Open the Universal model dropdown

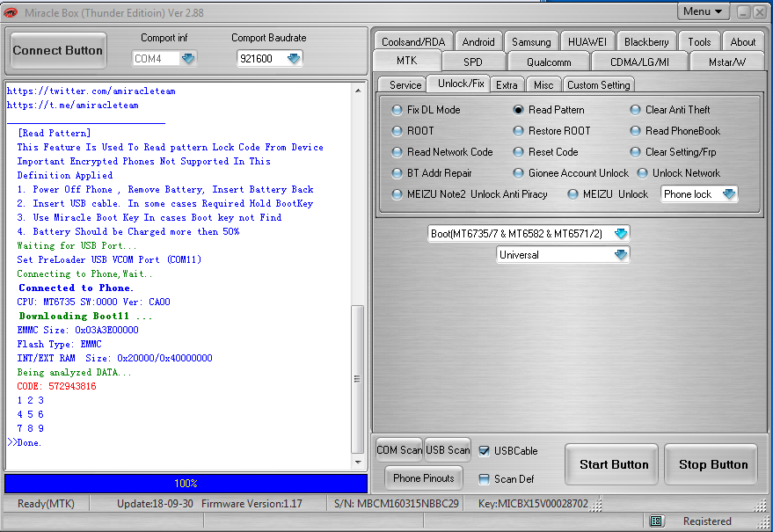pyautogui.click(x=621, y=255)
